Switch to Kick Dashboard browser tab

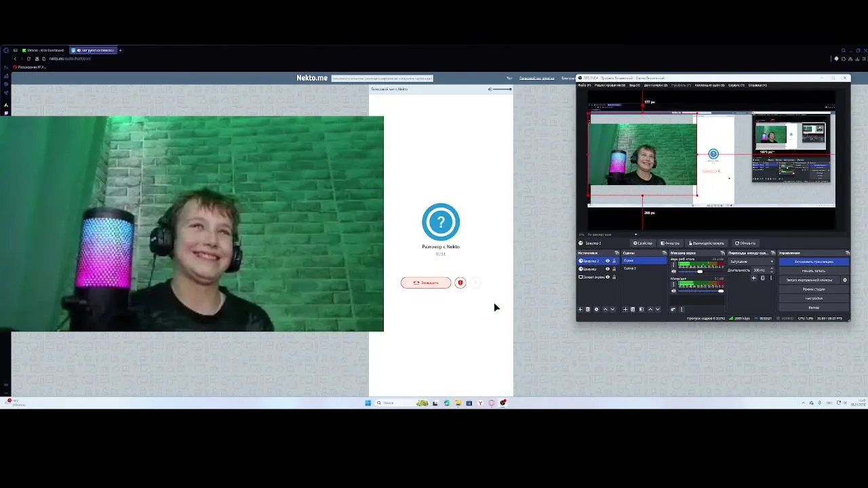pyautogui.click(x=43, y=50)
